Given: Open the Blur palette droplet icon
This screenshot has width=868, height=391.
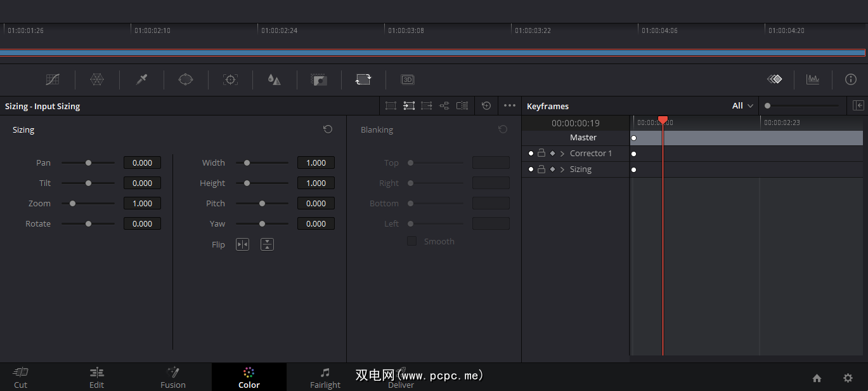Looking at the screenshot, I should (x=274, y=79).
